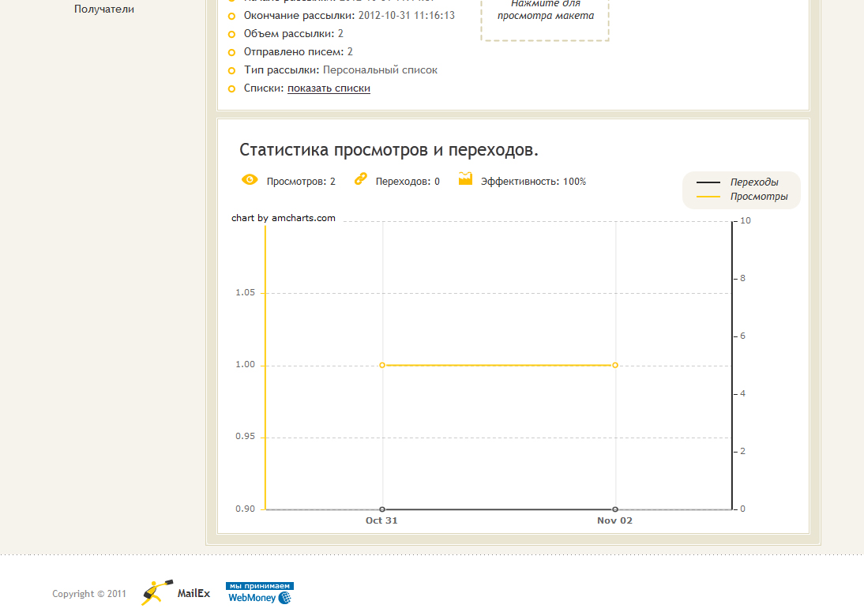Select the yellow data point at Oct 31
The height and width of the screenshot is (616, 864).
pos(382,365)
